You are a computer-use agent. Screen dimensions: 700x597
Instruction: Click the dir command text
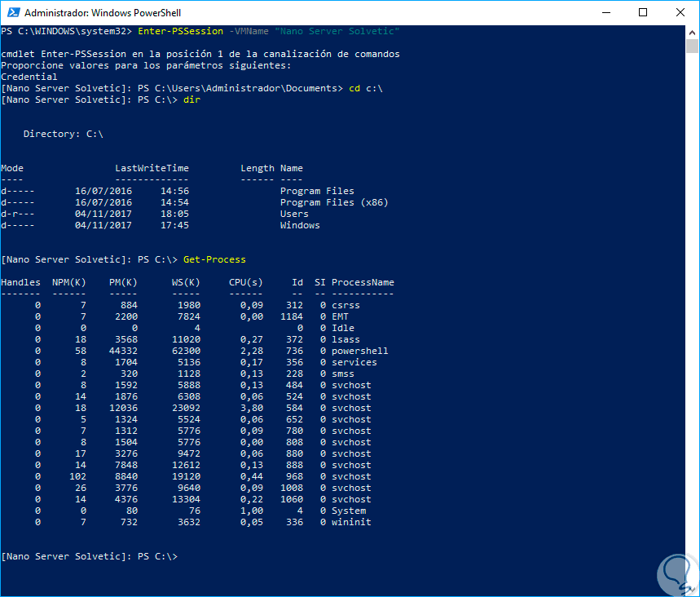pos(192,99)
